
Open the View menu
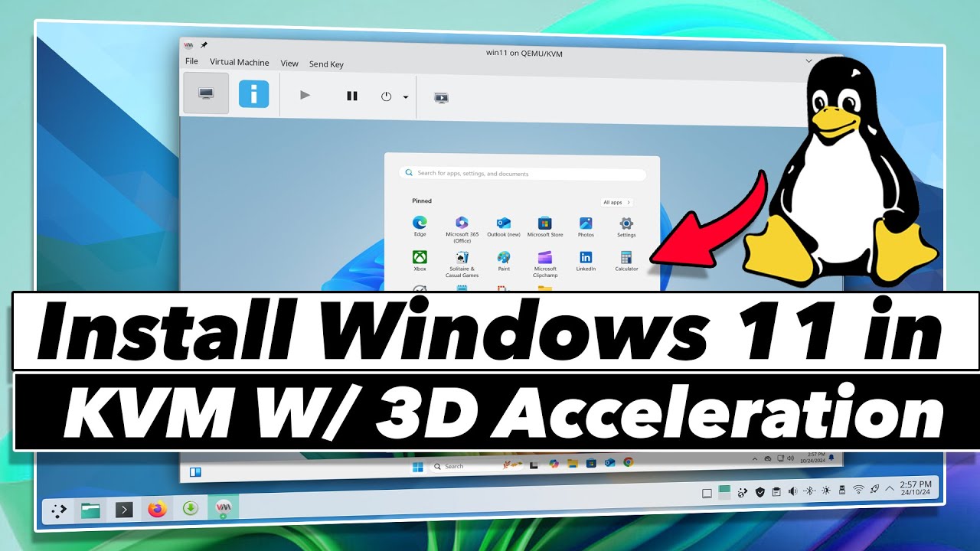point(289,64)
